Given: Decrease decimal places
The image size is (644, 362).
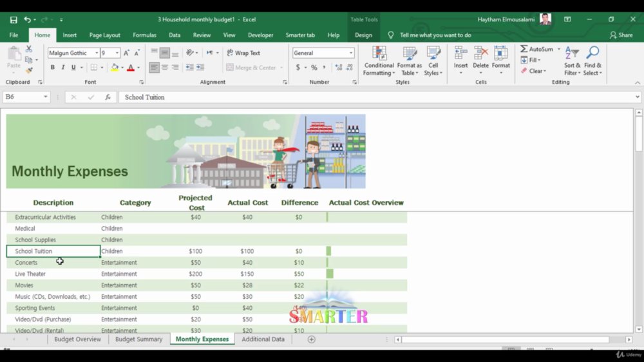Looking at the screenshot, I should click(x=350, y=68).
